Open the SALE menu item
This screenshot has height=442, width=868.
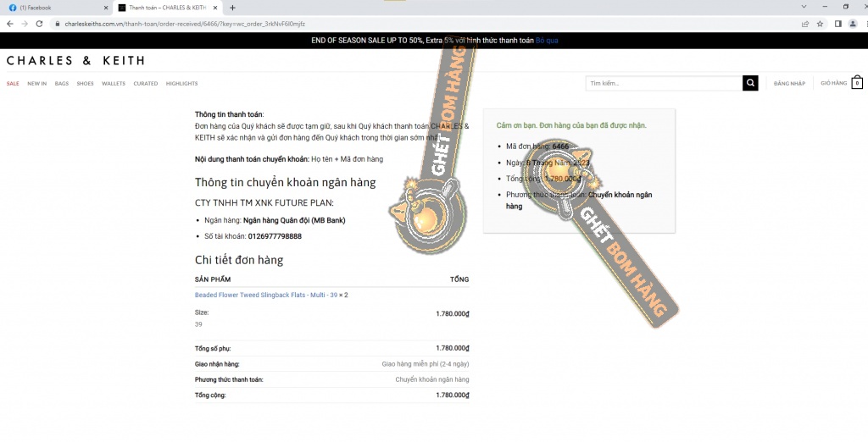pyautogui.click(x=13, y=84)
